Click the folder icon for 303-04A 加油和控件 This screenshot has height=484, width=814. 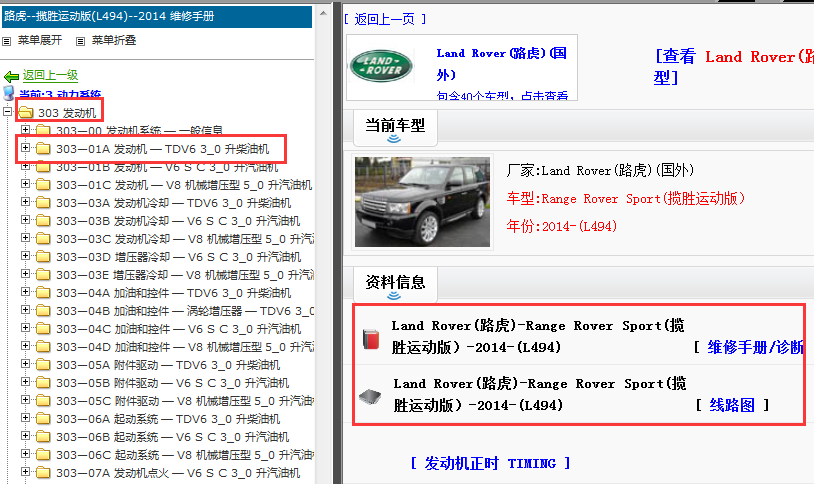(43, 293)
